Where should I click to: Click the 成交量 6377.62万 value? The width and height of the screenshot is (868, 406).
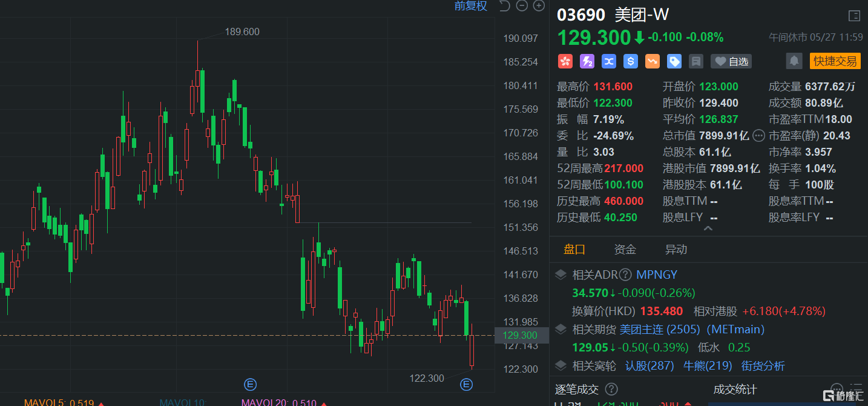tap(830, 87)
